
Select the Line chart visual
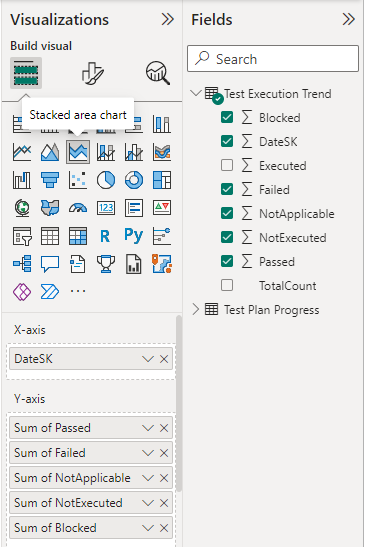[22, 152]
